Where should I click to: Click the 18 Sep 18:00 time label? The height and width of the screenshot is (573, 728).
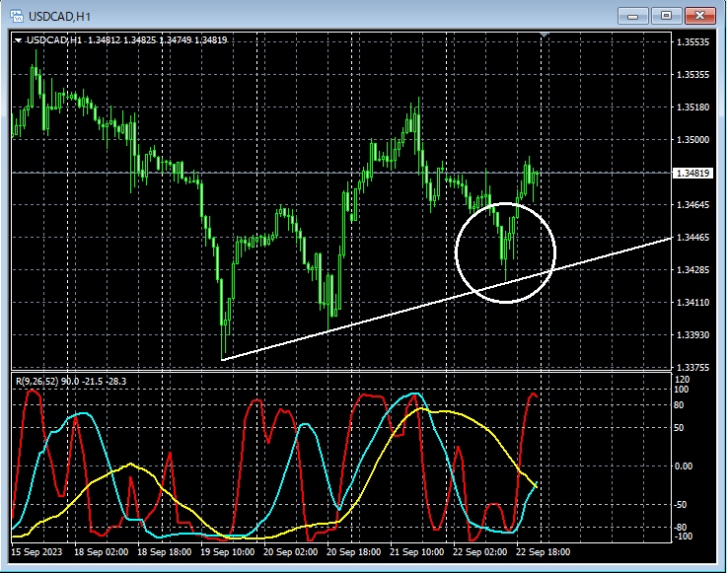(165, 552)
